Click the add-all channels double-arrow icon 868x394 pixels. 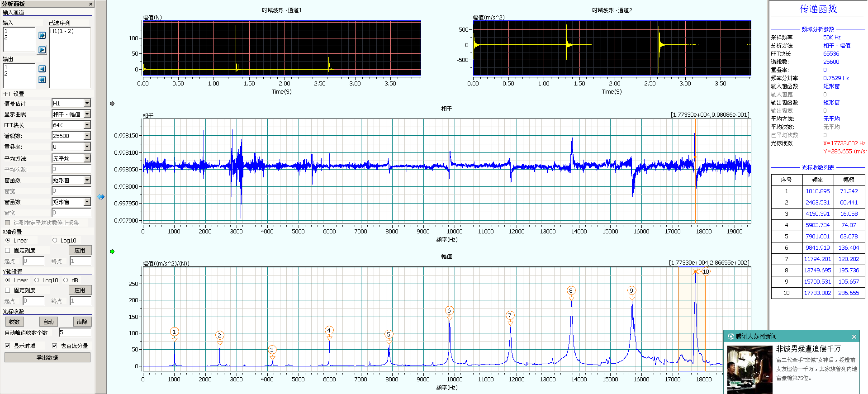pos(42,35)
